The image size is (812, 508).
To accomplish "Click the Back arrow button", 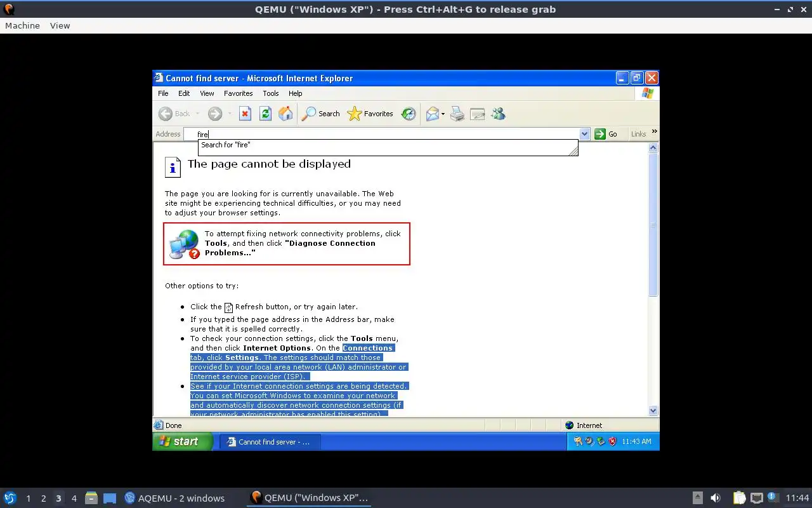I will coord(166,114).
